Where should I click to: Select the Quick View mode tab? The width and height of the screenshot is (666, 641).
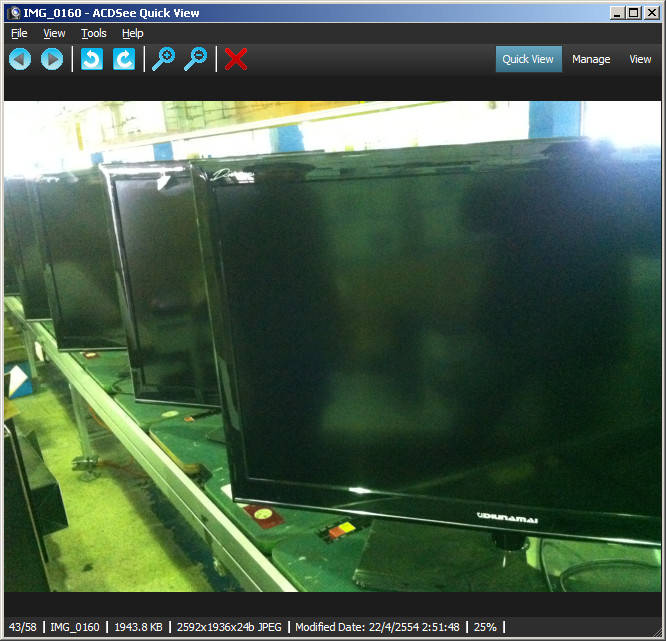[x=528, y=59]
